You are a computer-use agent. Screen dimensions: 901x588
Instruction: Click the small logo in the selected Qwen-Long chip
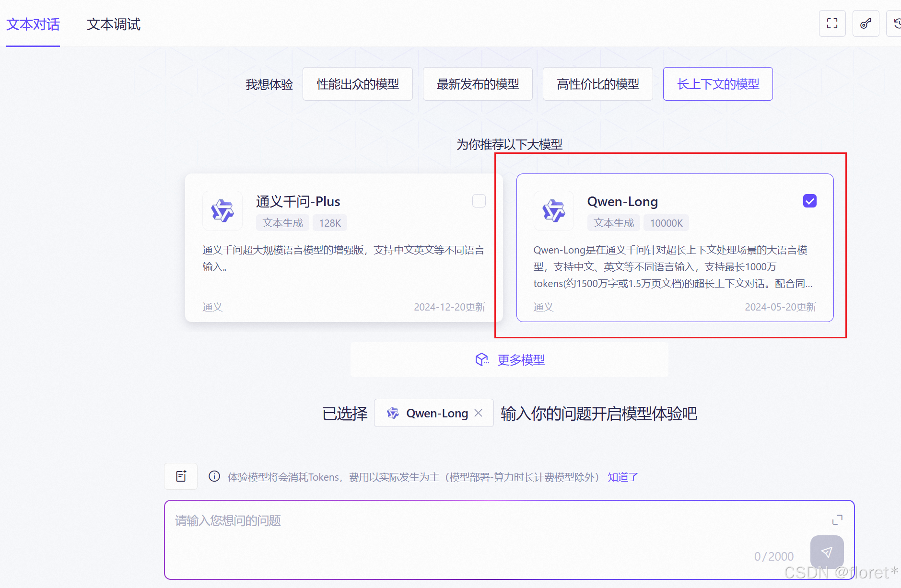[x=393, y=413]
